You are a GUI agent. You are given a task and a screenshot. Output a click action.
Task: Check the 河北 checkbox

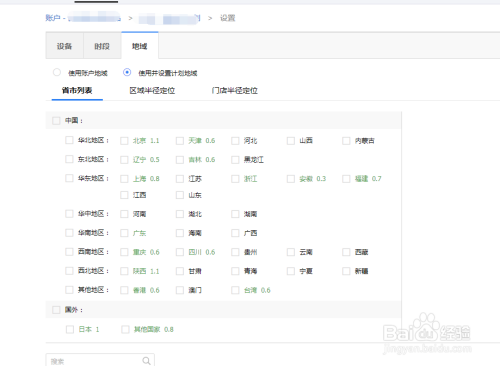235,141
